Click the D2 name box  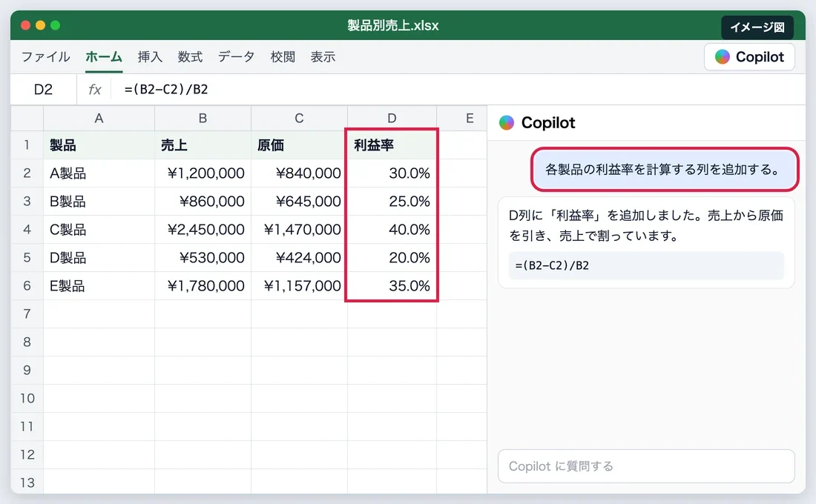43,90
